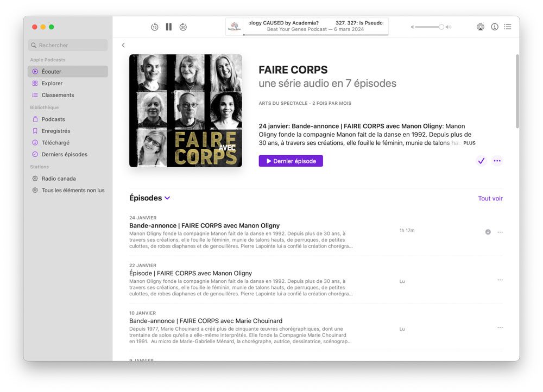The height and width of the screenshot is (392, 543).
Task: Toggle the followed checkmark for Faire Corps
Action: (481, 161)
